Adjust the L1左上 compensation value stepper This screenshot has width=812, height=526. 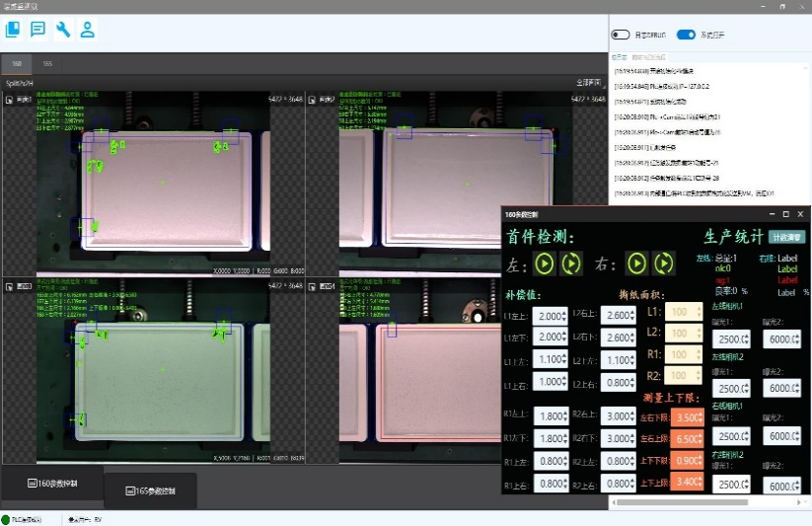[551, 316]
